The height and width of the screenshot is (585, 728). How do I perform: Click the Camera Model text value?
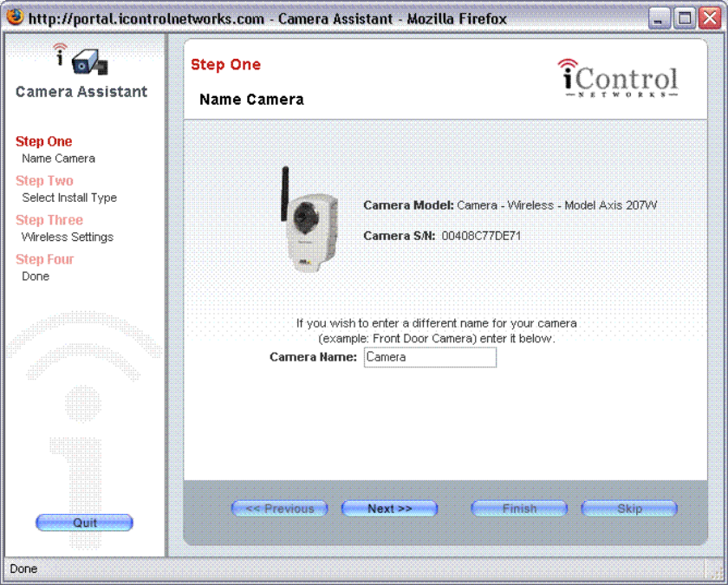[557, 205]
